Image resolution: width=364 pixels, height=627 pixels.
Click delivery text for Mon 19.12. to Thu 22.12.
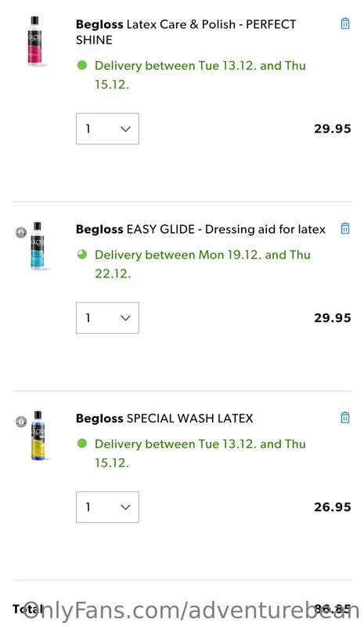click(x=202, y=264)
